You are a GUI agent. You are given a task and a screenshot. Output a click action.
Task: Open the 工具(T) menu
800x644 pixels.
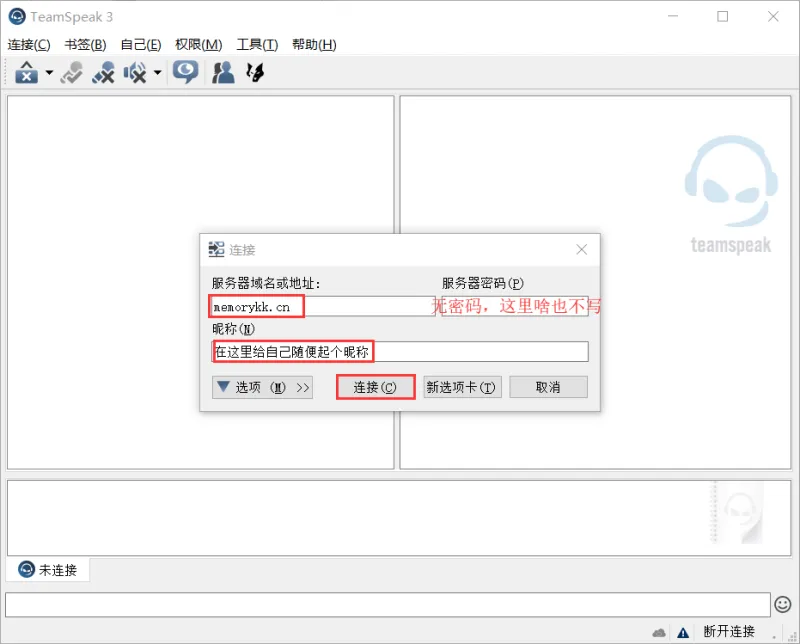(x=257, y=45)
